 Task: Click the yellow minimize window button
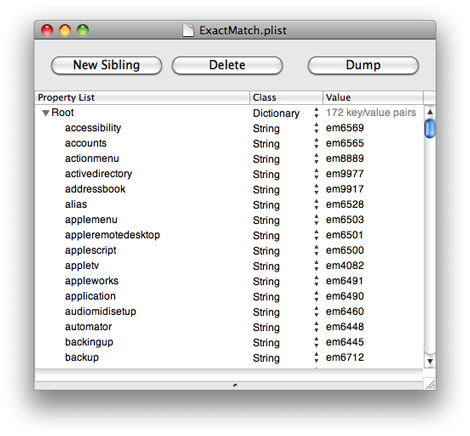65,30
